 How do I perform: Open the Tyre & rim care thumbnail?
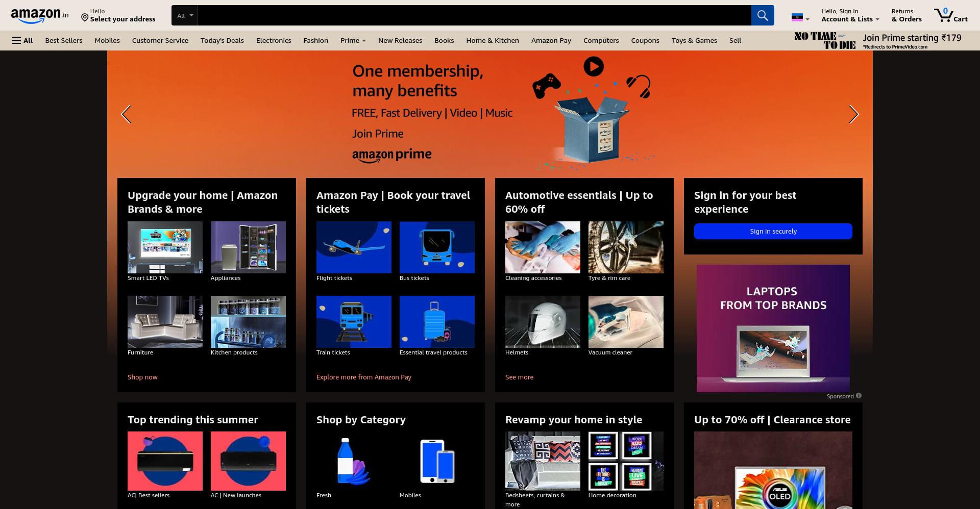626,247
